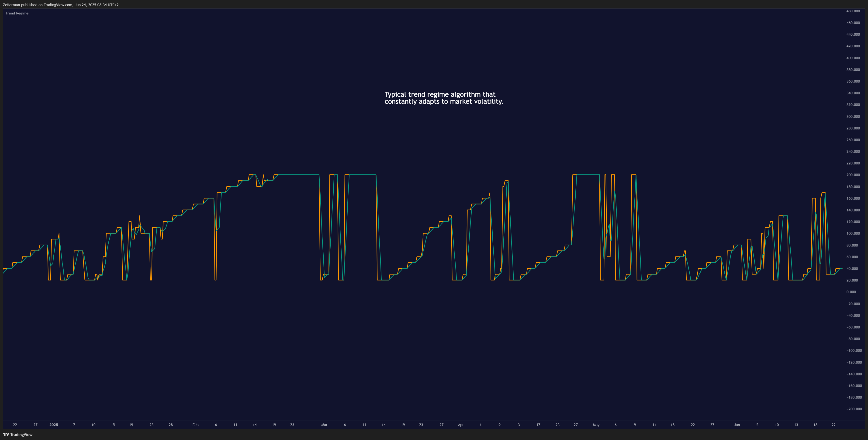Click the 240.000 price axis label
The image size is (868, 440).
853,152
